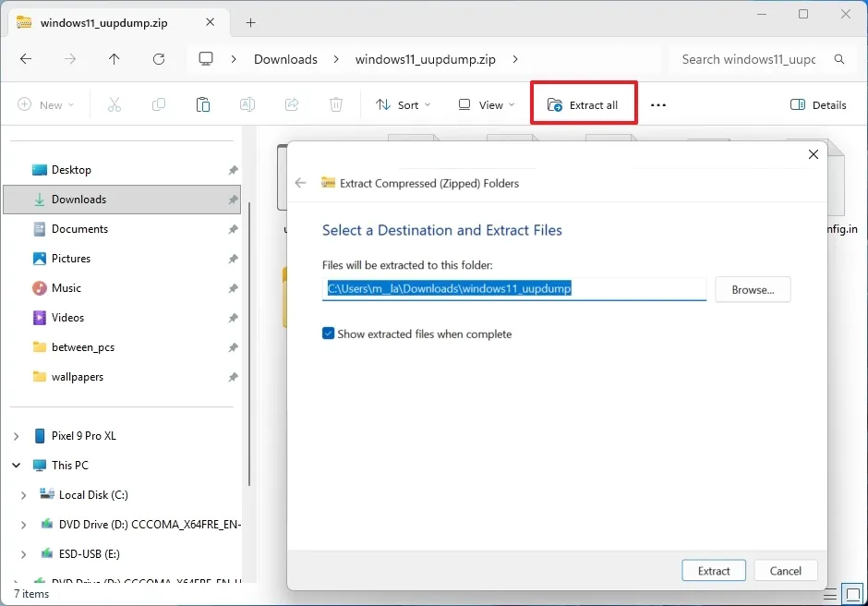
Task: Click the Delete icon
Action: 336,103
